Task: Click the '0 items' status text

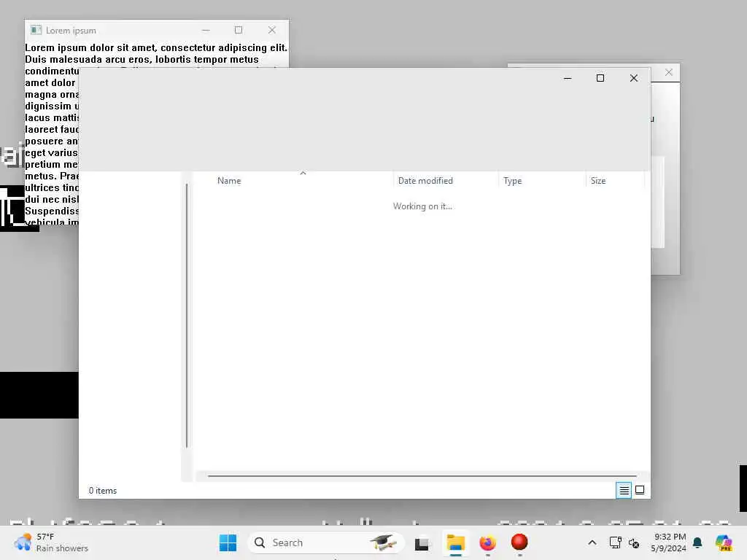Action: tap(102, 491)
